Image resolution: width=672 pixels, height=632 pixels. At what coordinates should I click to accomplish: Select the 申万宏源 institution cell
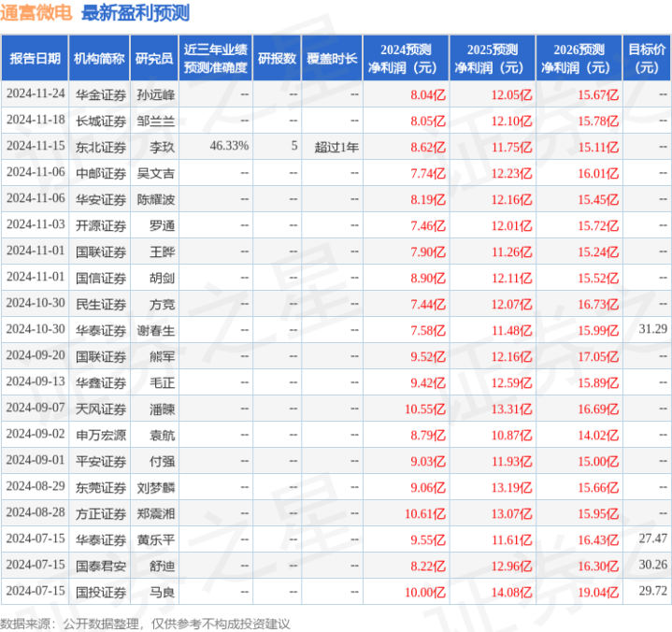pyautogui.click(x=101, y=435)
